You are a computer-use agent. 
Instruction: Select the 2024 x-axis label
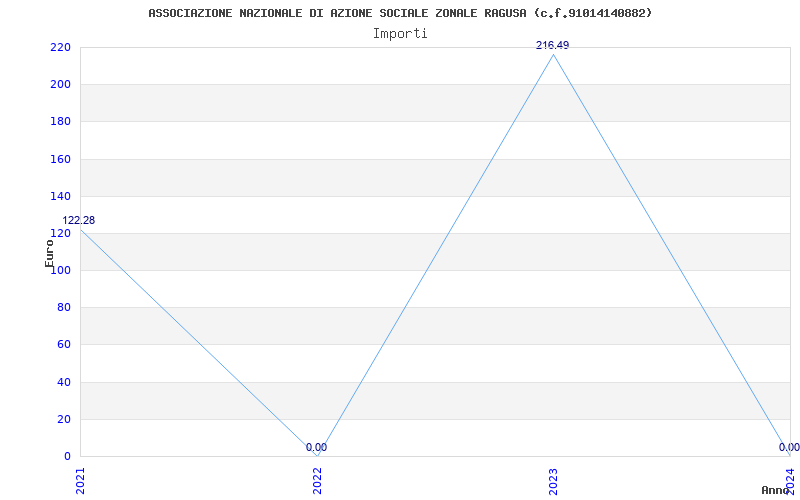[x=790, y=481]
